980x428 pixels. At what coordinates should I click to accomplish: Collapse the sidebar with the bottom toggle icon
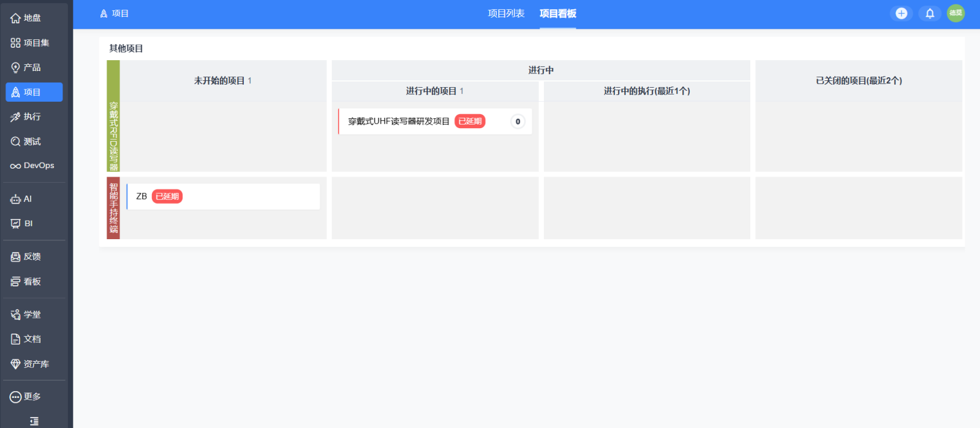coord(34,421)
